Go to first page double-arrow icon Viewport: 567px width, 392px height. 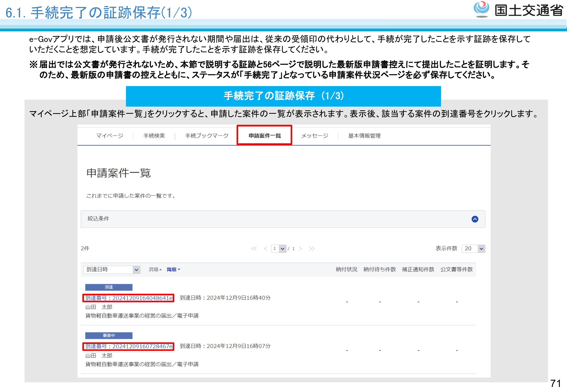coord(254,249)
